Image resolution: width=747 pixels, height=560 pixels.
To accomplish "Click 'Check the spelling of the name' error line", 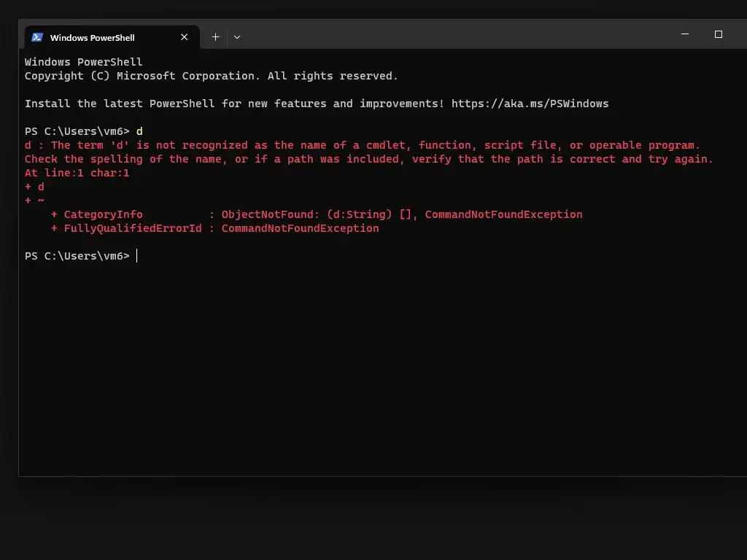I will point(368,159).
